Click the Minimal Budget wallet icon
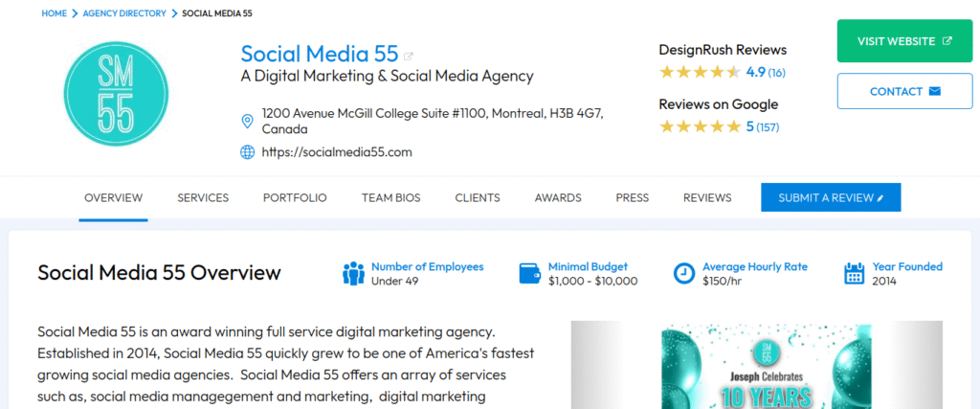 529,274
